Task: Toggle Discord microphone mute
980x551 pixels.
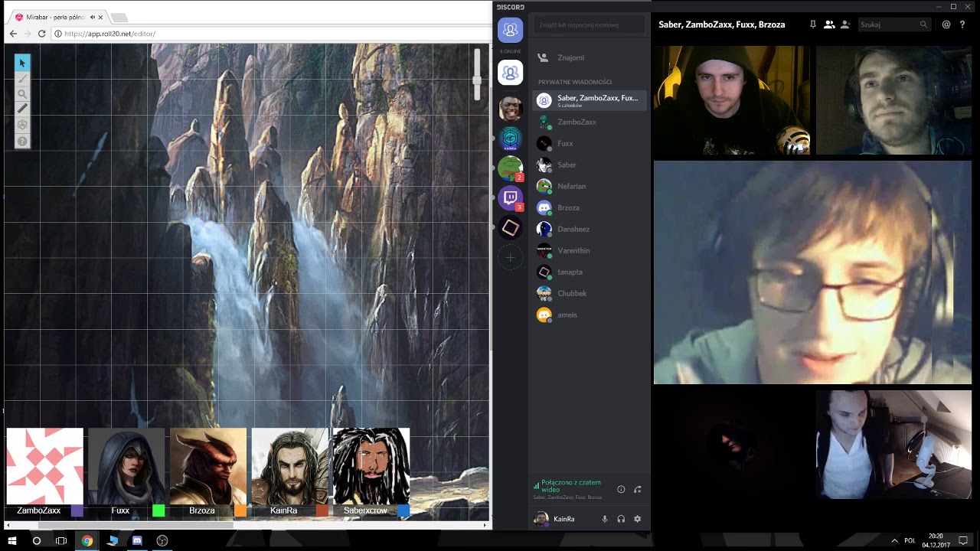Action: (605, 519)
